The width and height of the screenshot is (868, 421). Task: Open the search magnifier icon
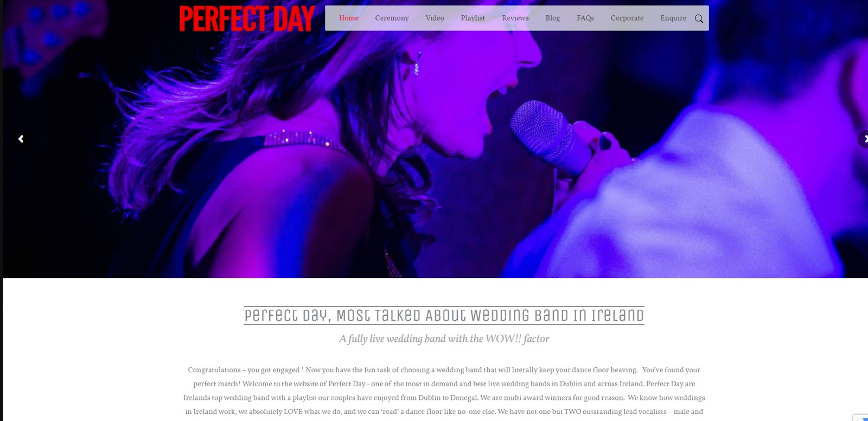(x=699, y=18)
